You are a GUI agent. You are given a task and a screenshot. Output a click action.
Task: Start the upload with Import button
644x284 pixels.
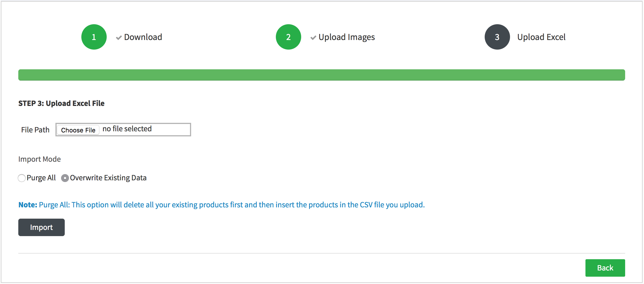point(41,227)
